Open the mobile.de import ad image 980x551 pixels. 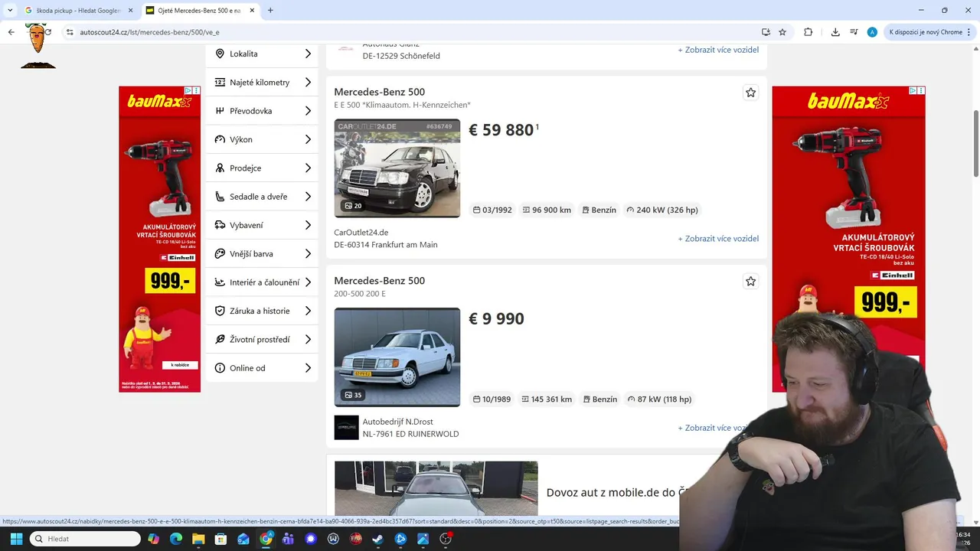(x=436, y=488)
